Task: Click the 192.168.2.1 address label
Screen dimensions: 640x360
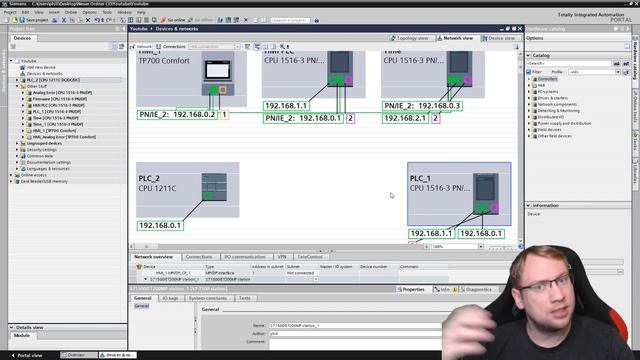Action: click(405, 118)
